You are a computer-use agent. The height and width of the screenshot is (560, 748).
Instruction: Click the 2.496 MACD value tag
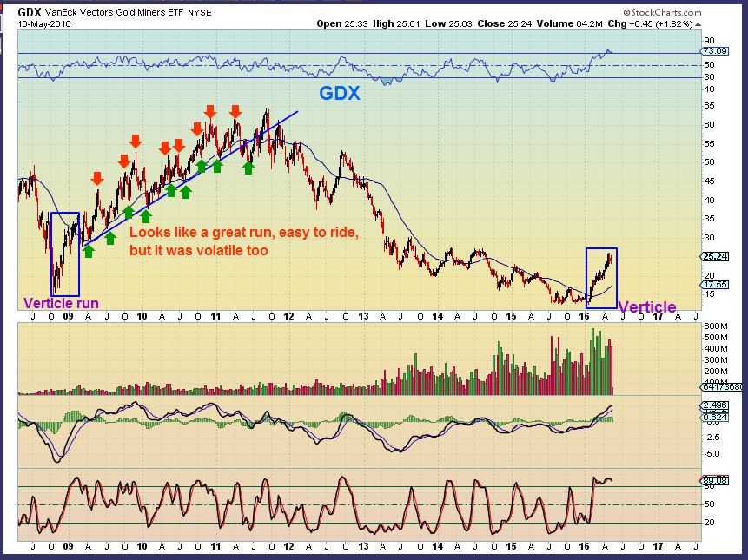pyautogui.click(x=715, y=405)
